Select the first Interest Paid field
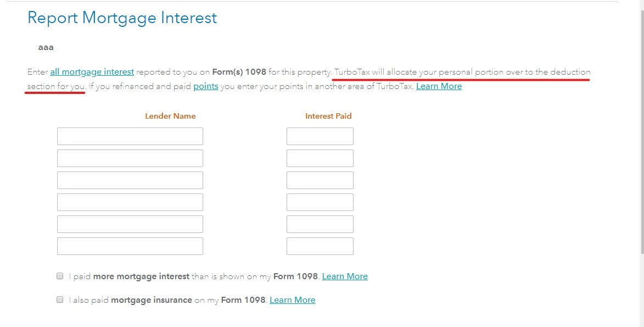644x327 pixels. point(320,136)
